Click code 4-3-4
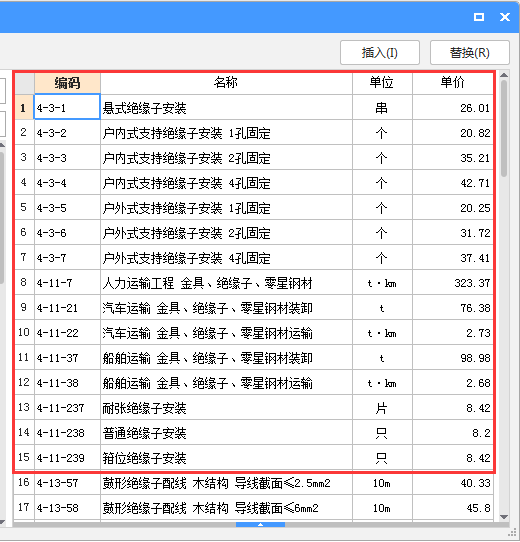 point(52,183)
